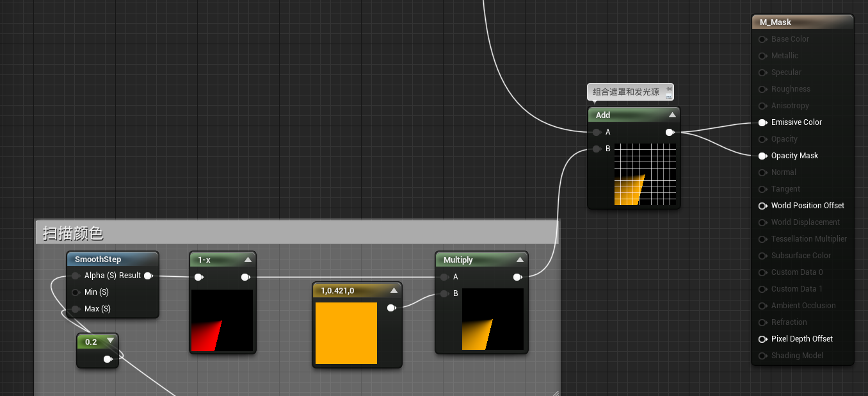The width and height of the screenshot is (868, 396).
Task: Select the SmoothStep node title
Action: (x=98, y=260)
